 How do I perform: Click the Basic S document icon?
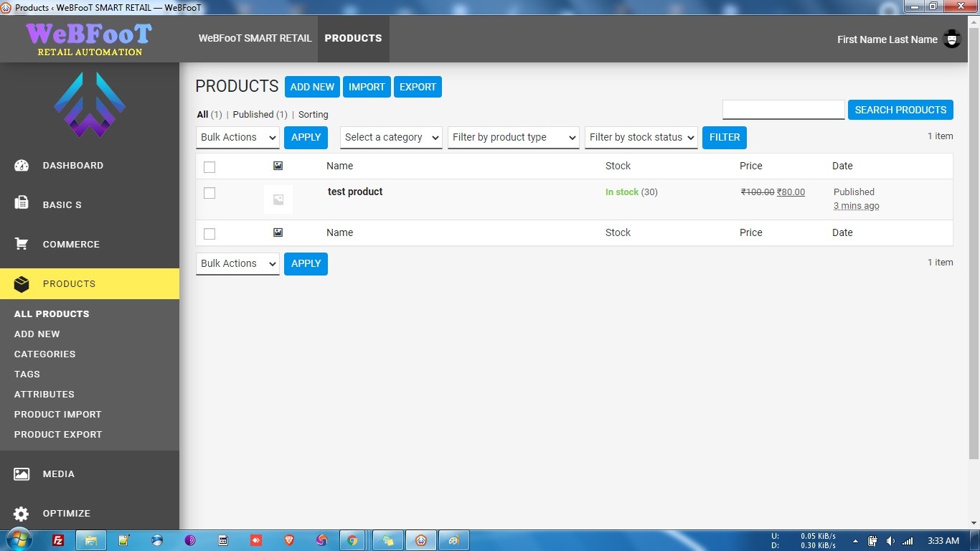(22, 204)
